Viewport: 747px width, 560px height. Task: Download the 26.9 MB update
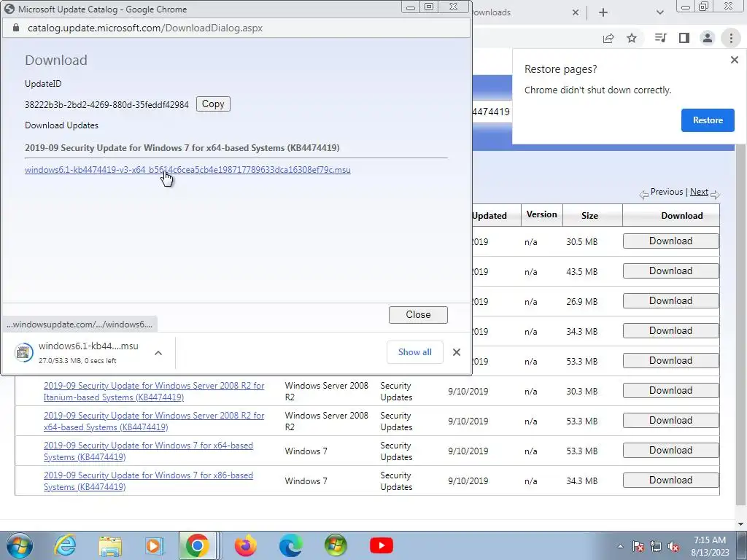671,301
